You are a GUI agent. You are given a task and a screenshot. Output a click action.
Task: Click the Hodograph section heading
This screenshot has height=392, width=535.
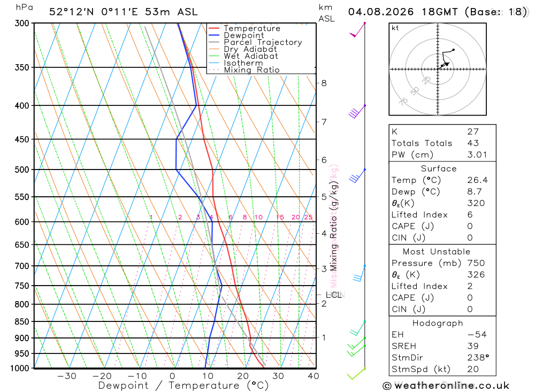[438, 324]
